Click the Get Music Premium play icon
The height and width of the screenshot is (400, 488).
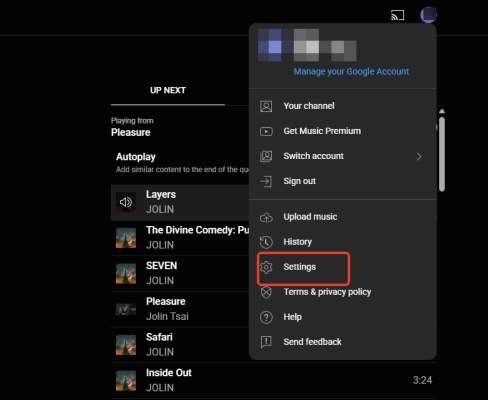click(266, 131)
